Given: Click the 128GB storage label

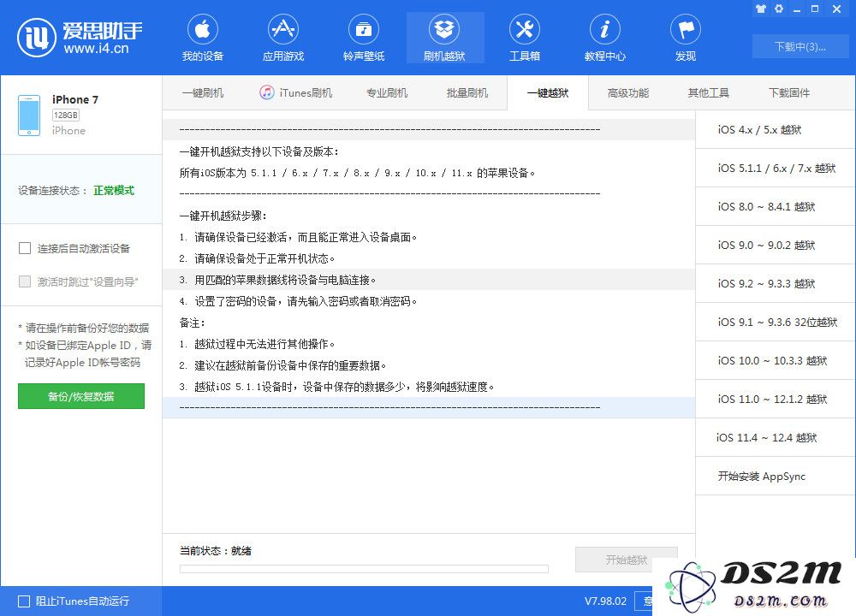Looking at the screenshot, I should click(66, 115).
